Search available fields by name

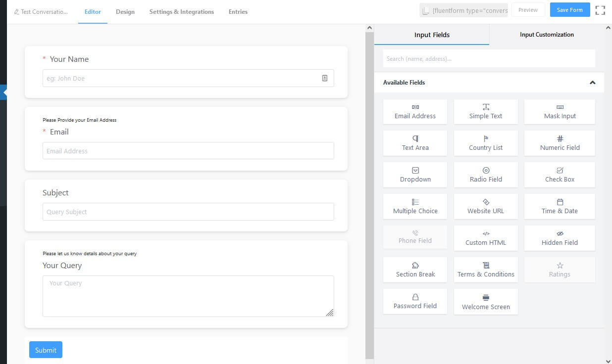489,58
